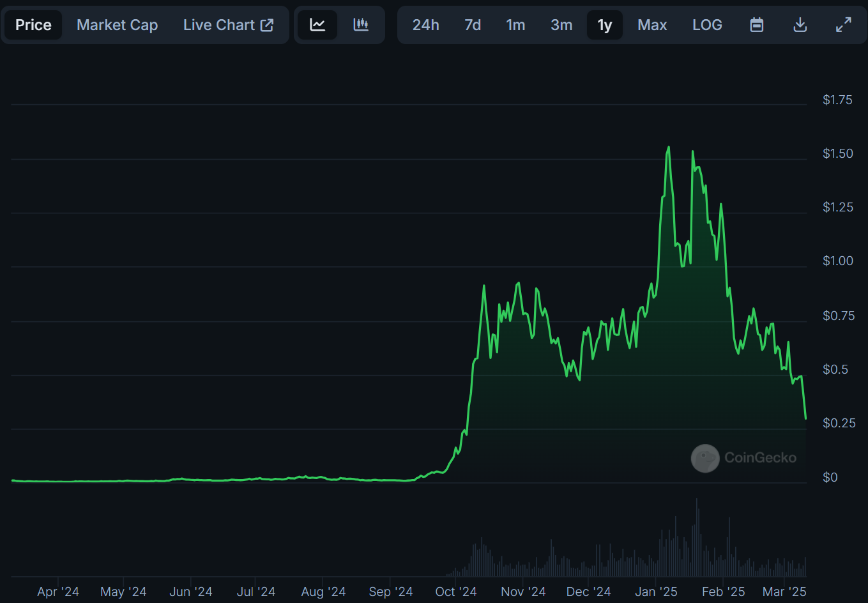Viewport: 868px width, 603px height.
Task: Click the tallest volume bar in late January
Action: [697, 538]
